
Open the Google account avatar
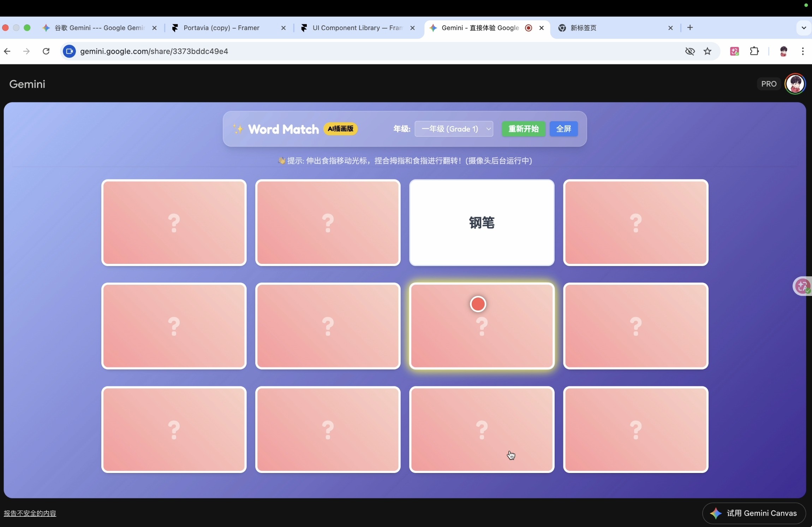(795, 84)
